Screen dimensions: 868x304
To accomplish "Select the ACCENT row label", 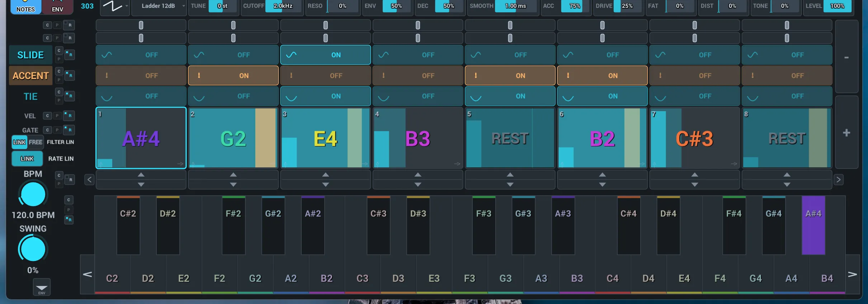I will pyautogui.click(x=30, y=76).
